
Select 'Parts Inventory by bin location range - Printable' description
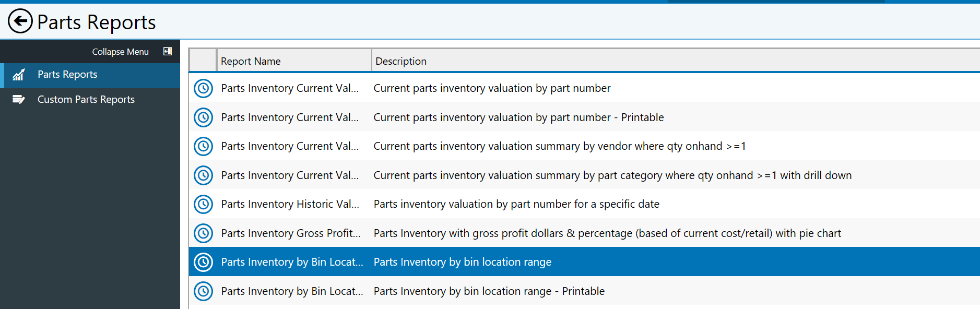point(489,291)
